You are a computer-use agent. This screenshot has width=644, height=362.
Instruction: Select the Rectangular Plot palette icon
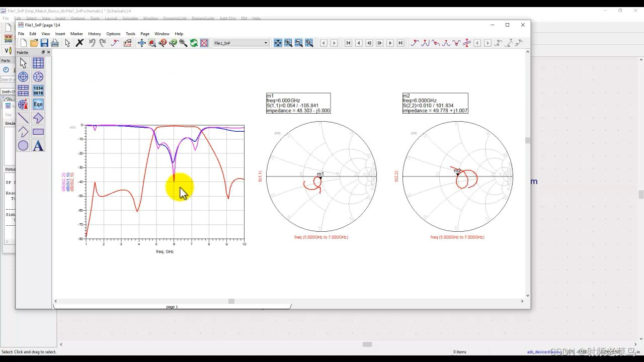tap(38, 63)
